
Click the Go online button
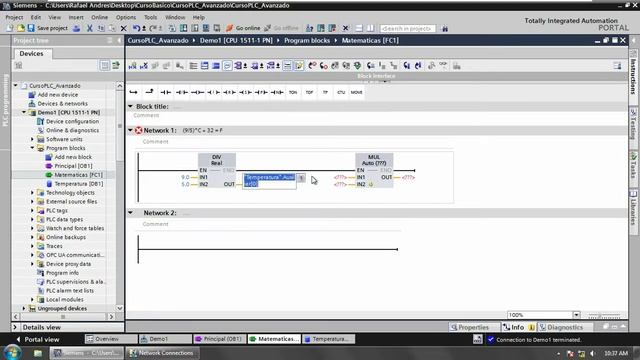(x=243, y=28)
